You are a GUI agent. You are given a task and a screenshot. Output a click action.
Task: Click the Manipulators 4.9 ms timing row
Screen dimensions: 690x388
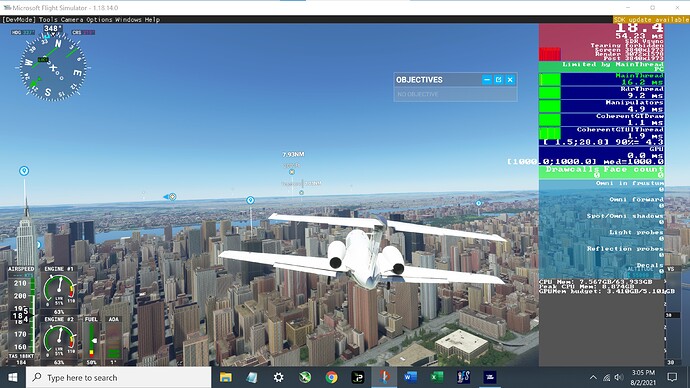pyautogui.click(x=602, y=106)
